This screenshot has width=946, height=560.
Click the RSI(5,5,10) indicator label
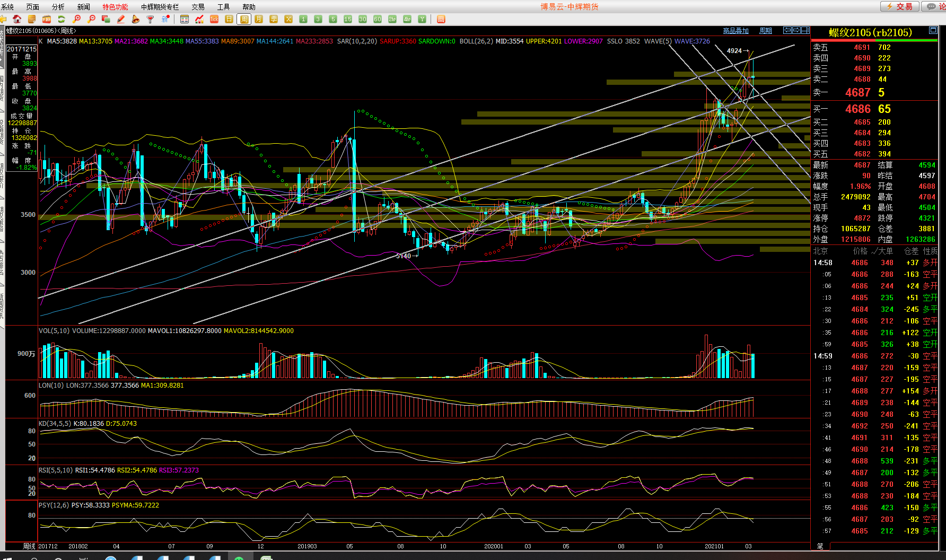point(56,470)
